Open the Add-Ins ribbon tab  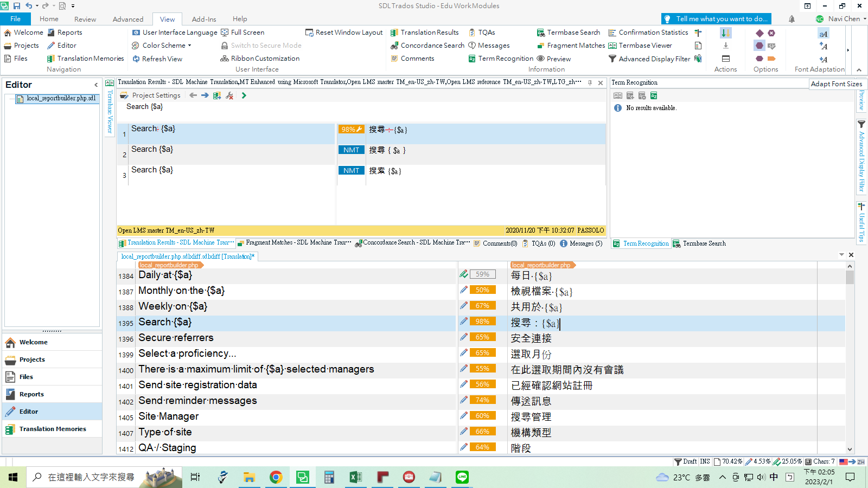coord(204,19)
